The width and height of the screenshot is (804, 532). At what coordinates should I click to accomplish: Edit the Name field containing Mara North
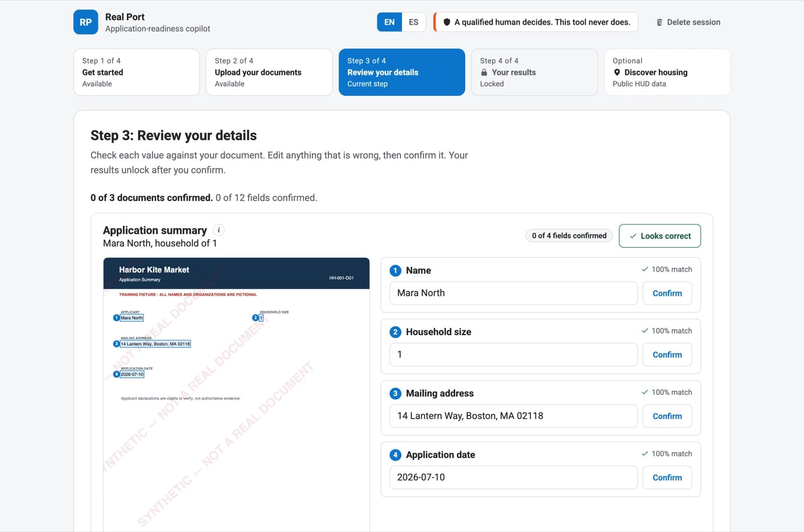tap(514, 293)
